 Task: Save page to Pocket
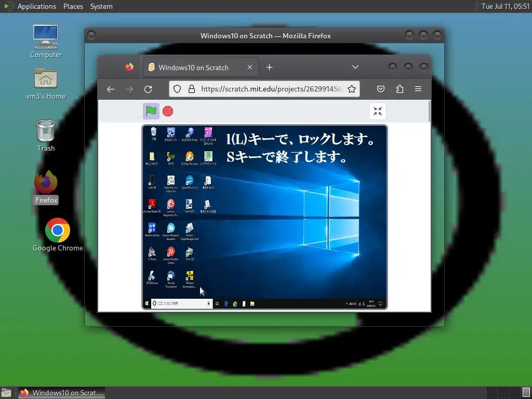click(381, 89)
